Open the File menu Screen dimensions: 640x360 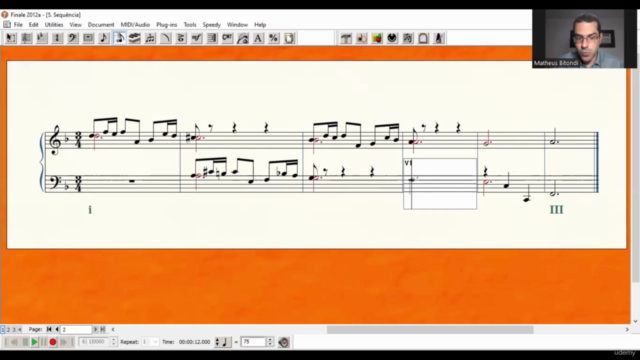(18, 24)
